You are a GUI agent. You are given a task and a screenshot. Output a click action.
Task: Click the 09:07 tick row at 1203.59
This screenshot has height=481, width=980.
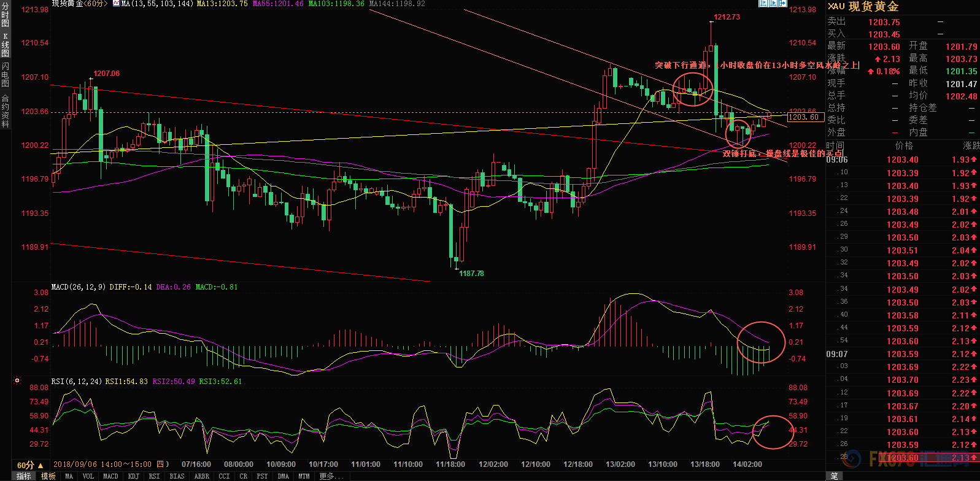902,354
